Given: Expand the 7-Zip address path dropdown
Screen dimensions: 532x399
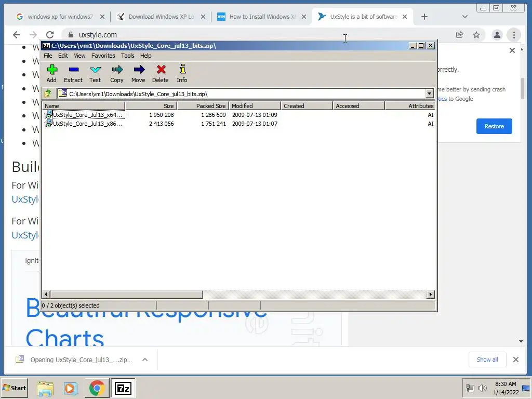Looking at the screenshot, I should pos(429,94).
